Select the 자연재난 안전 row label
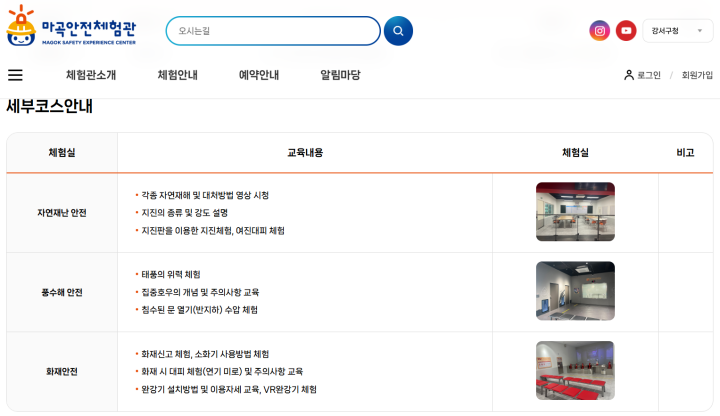 (x=62, y=213)
